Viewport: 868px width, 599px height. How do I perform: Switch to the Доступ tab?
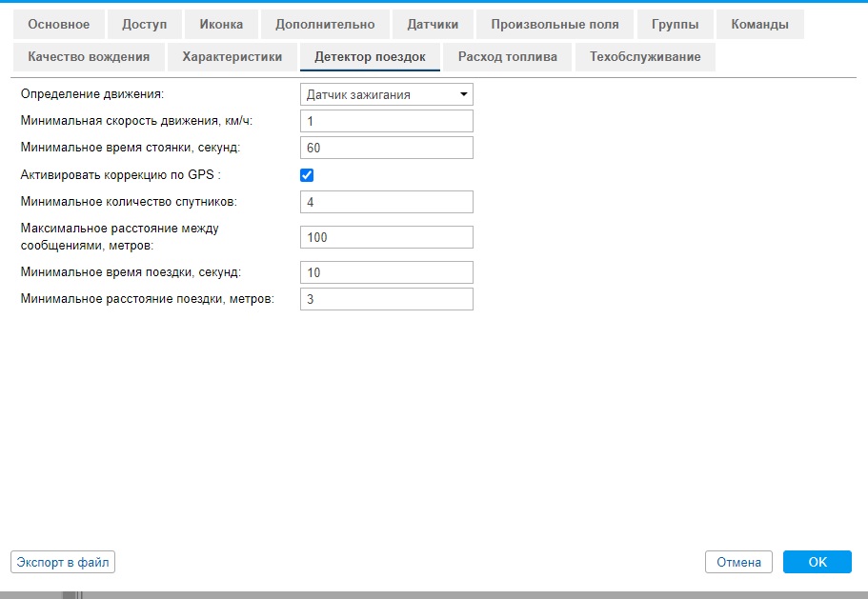pos(144,24)
